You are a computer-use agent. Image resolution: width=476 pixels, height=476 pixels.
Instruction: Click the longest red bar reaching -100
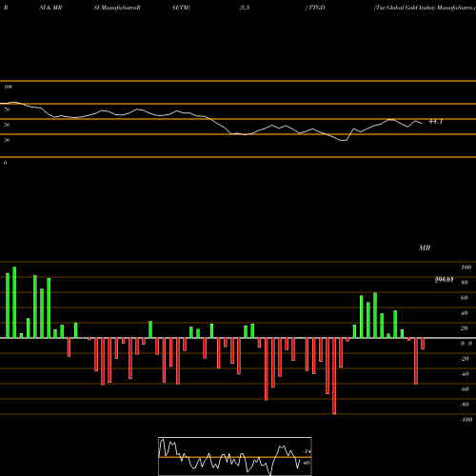pyautogui.click(x=334, y=376)
